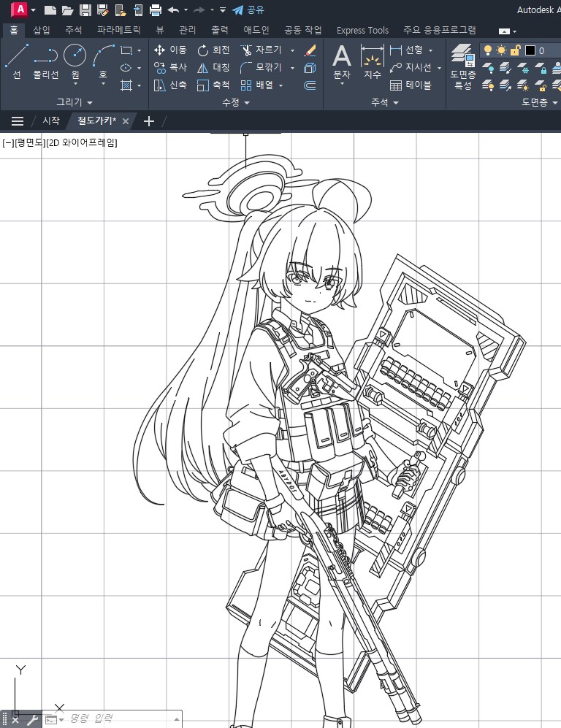Activate the Rotate (회전) command
561x728 pixels.
coord(213,50)
